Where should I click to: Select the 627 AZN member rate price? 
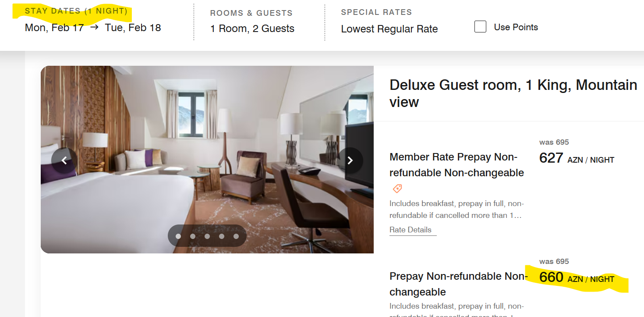[x=577, y=158]
